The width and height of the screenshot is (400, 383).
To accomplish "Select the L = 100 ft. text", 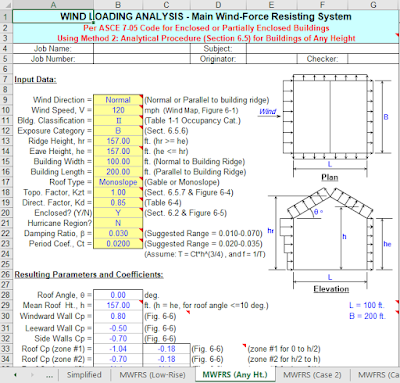I will [367, 305].
